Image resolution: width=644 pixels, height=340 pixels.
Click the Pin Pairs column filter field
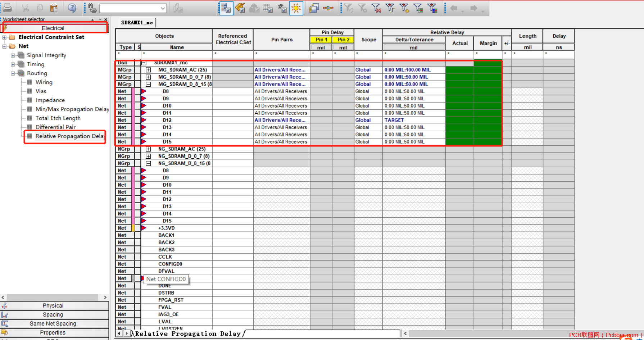pos(282,54)
